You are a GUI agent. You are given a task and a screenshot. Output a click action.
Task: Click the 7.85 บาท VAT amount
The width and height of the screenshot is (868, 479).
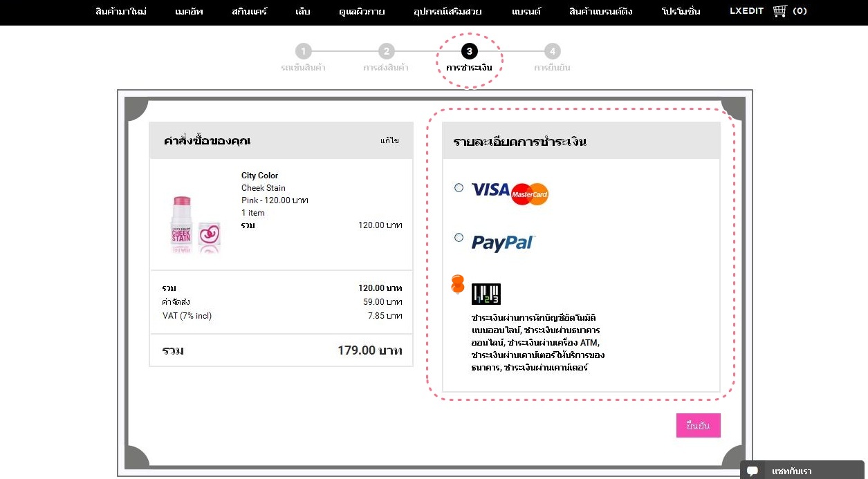(x=385, y=316)
